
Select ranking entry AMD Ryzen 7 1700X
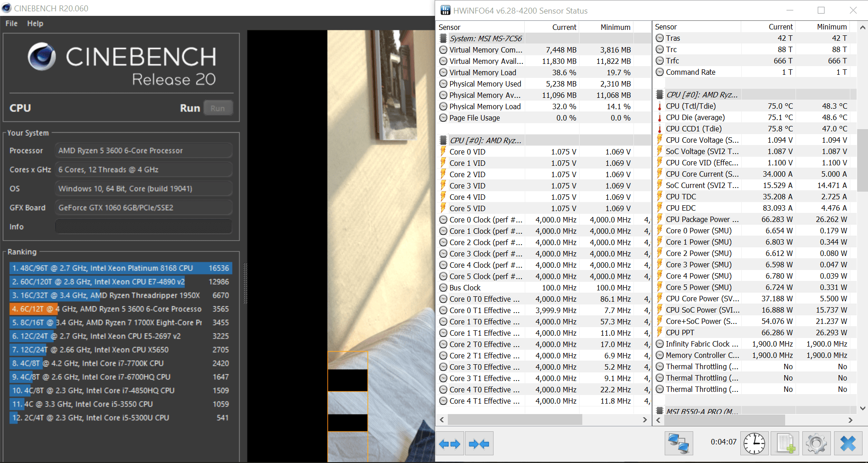[121, 323]
